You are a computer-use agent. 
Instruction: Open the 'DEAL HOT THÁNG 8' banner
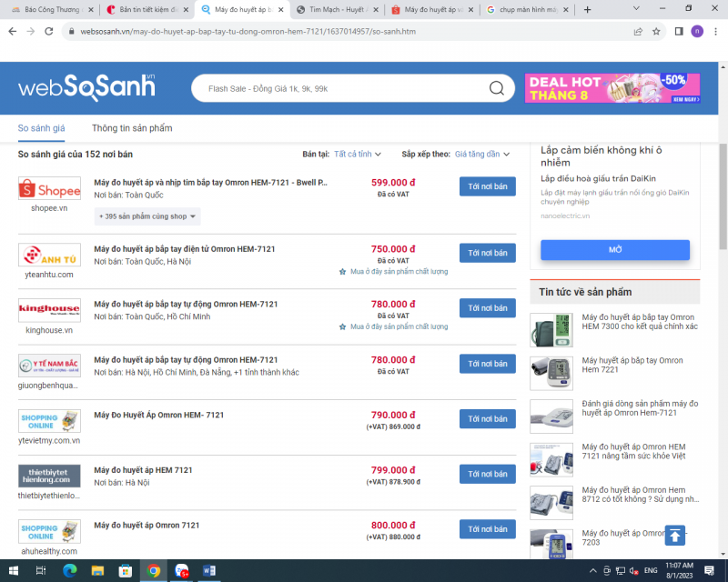coord(612,88)
